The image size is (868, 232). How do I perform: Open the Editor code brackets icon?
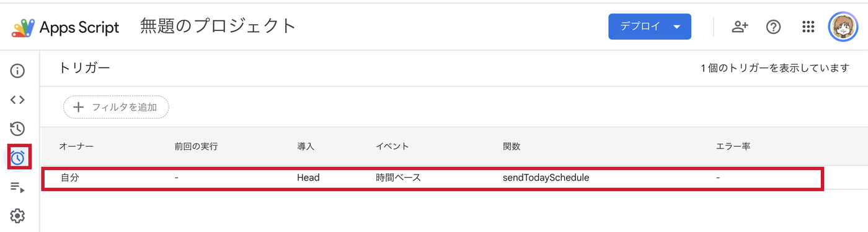click(x=17, y=100)
